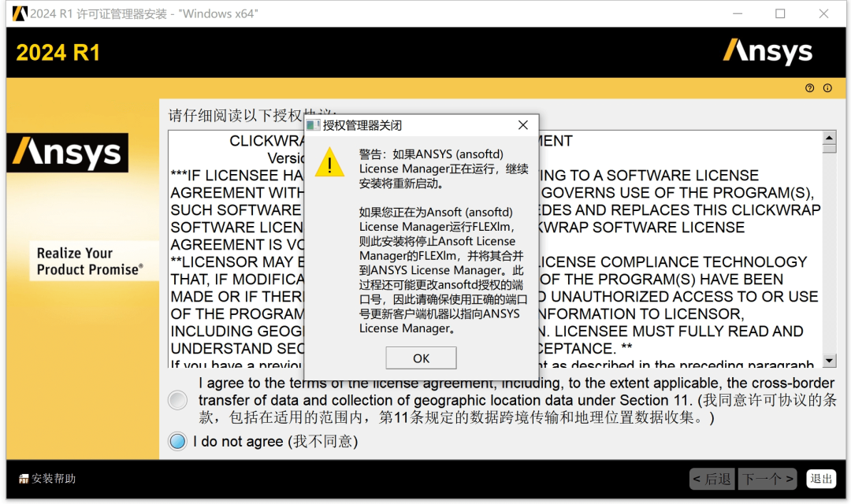Click the Ansys logo in the left sidebar
Viewport: 851px width, 504px height.
[68, 154]
